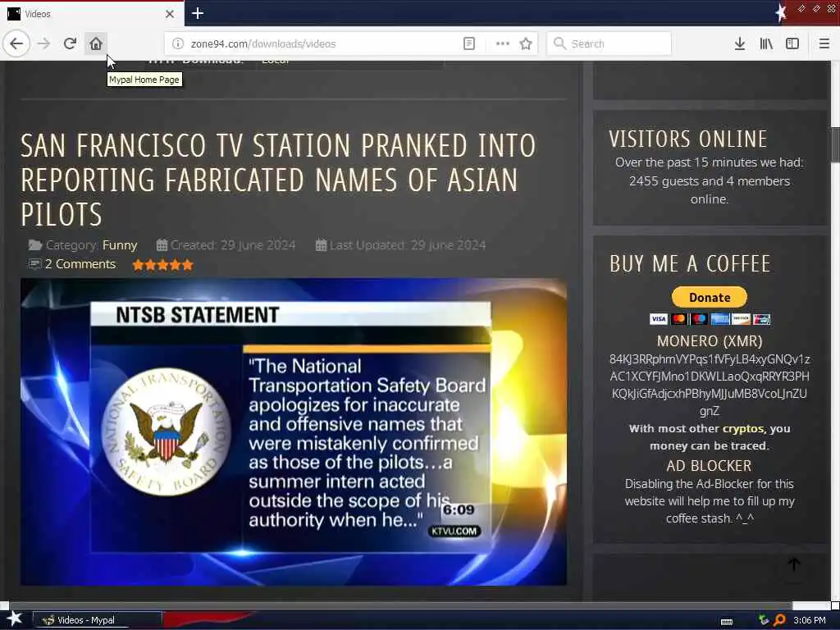This screenshot has height=630, width=840.
Task: Toggle the Sidebars icon
Action: click(792, 43)
